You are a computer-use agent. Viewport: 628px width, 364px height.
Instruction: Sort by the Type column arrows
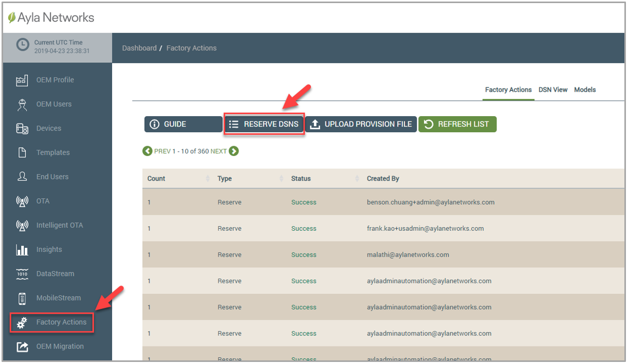[281, 179]
